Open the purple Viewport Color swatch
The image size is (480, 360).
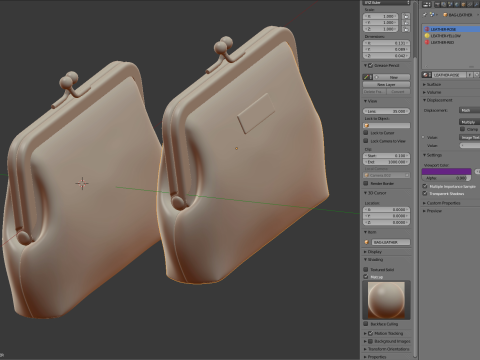(447, 171)
